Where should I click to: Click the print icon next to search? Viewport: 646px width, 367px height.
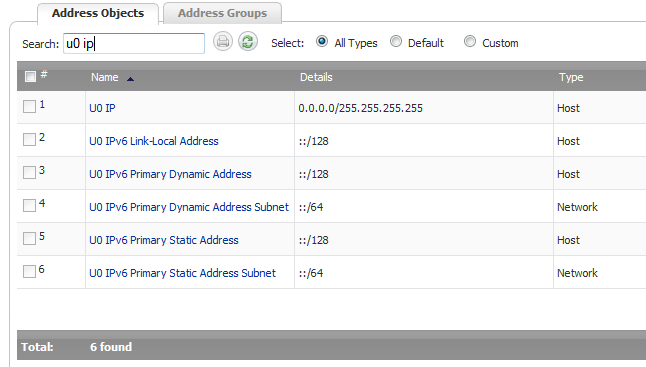click(x=223, y=42)
